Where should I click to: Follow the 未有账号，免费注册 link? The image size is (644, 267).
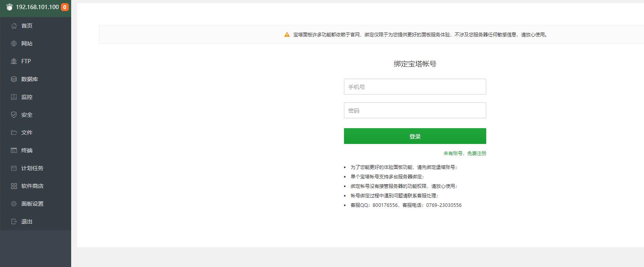tap(465, 153)
